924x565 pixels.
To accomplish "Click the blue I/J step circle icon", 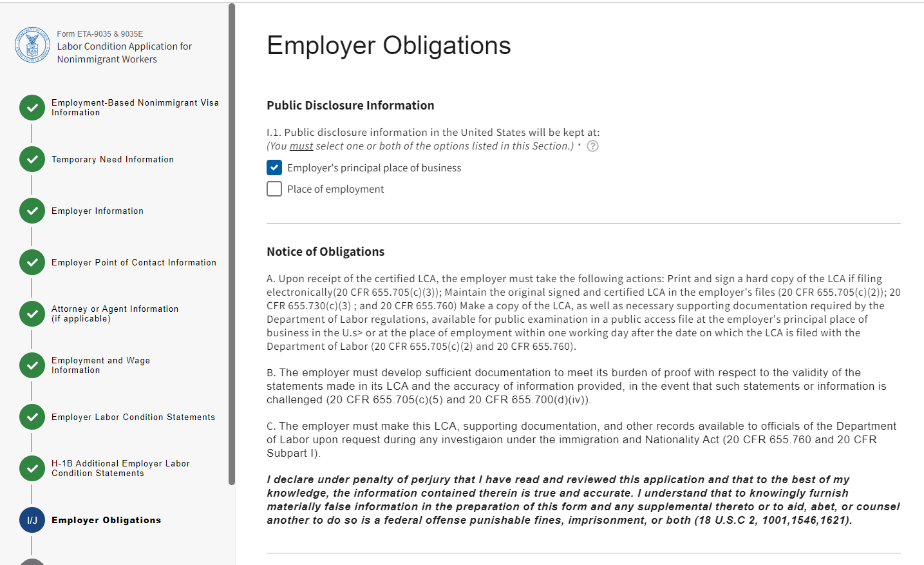I will [x=32, y=520].
